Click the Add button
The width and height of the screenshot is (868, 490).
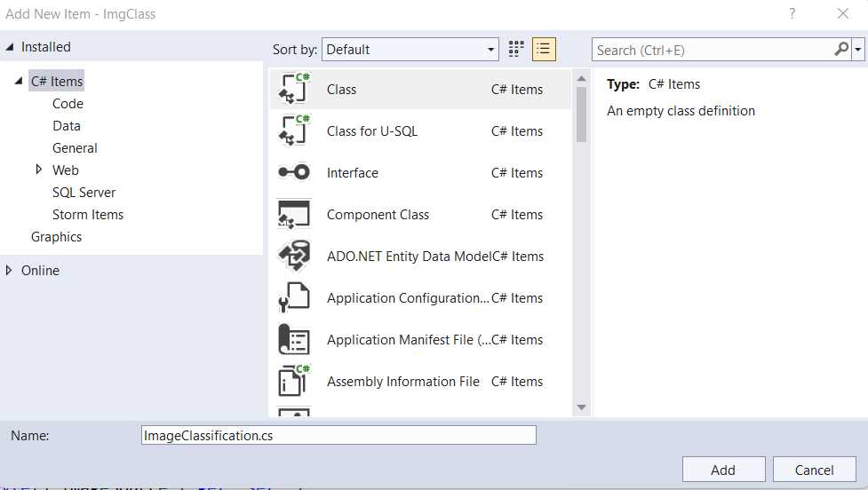coord(723,470)
